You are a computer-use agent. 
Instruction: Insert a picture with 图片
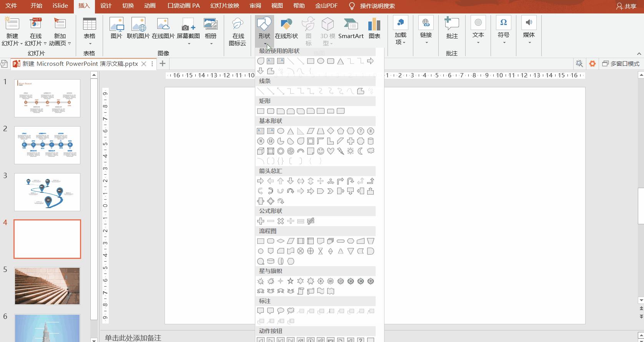coord(116,29)
